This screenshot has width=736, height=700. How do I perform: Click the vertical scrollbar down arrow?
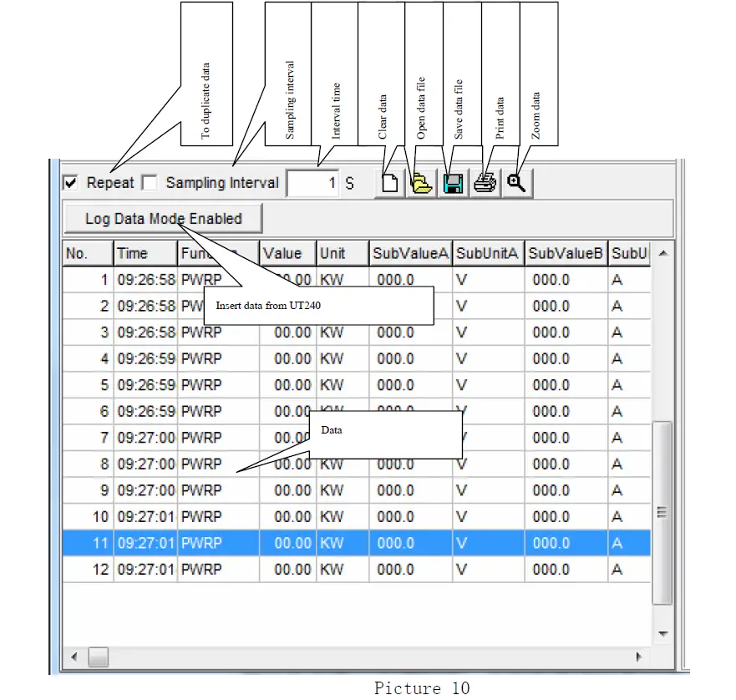pos(662,634)
